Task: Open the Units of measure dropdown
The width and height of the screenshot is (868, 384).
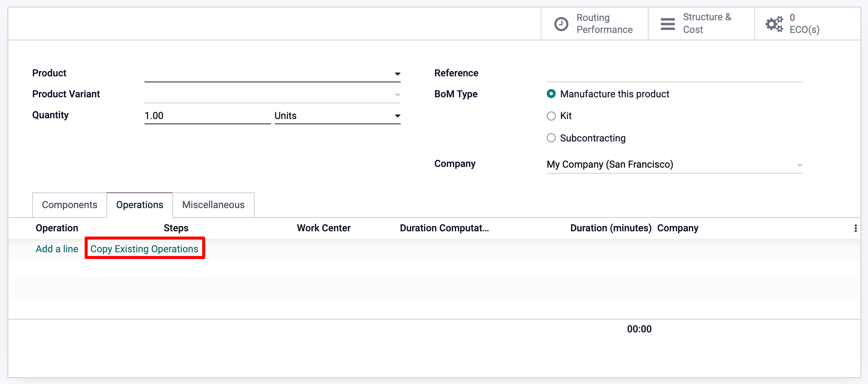Action: [x=397, y=116]
